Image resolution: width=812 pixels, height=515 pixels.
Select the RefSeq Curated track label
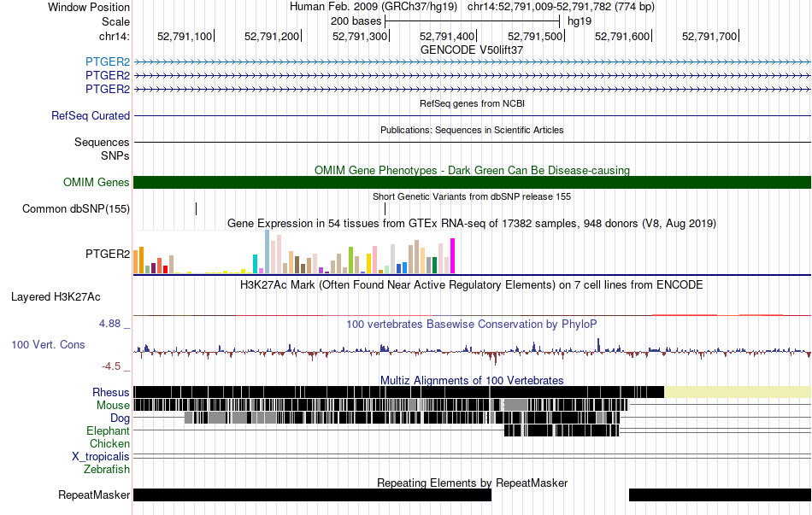91,115
